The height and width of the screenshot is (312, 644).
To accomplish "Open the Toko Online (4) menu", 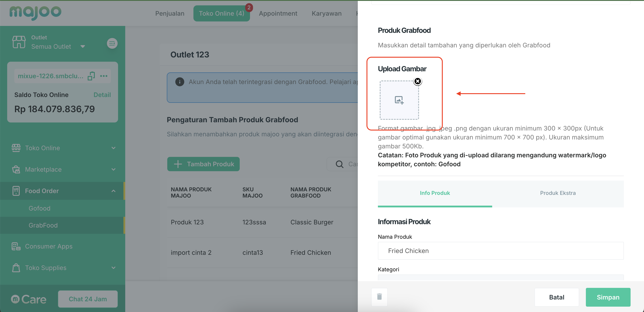I will [222, 13].
